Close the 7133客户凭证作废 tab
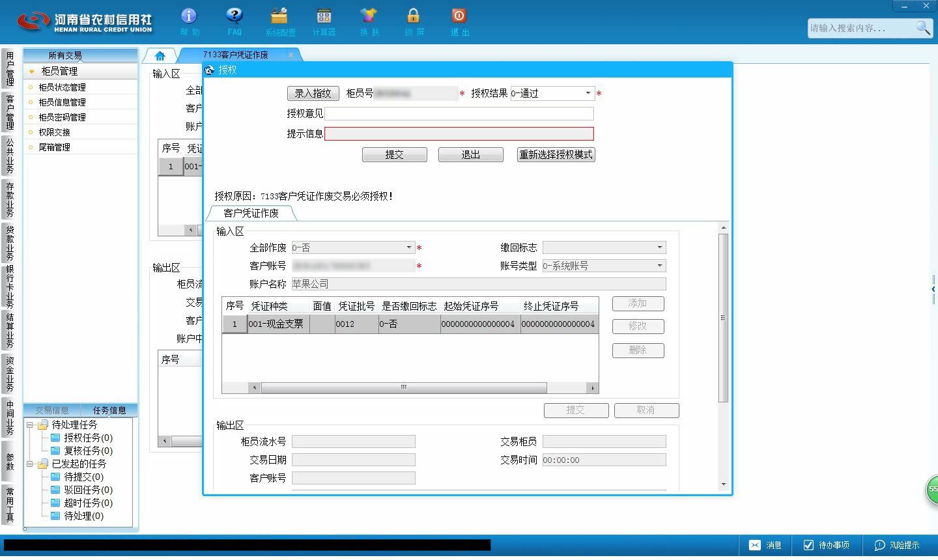The width and height of the screenshot is (938, 560). (x=291, y=55)
